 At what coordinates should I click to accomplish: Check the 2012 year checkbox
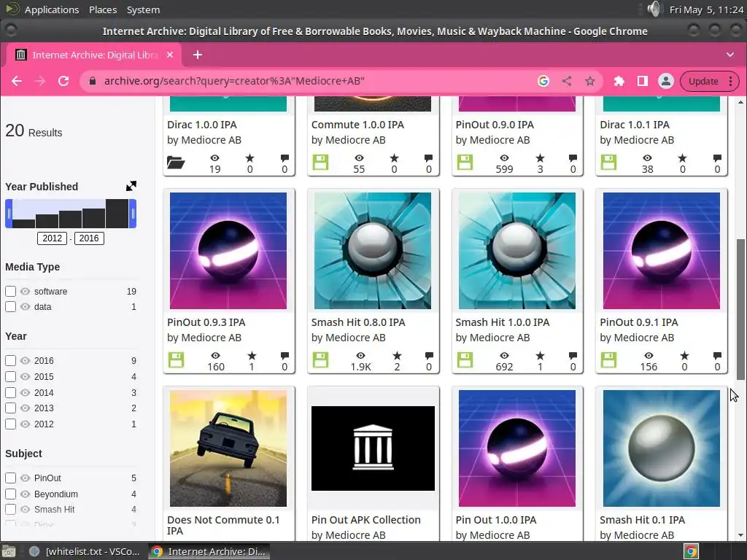[10, 424]
